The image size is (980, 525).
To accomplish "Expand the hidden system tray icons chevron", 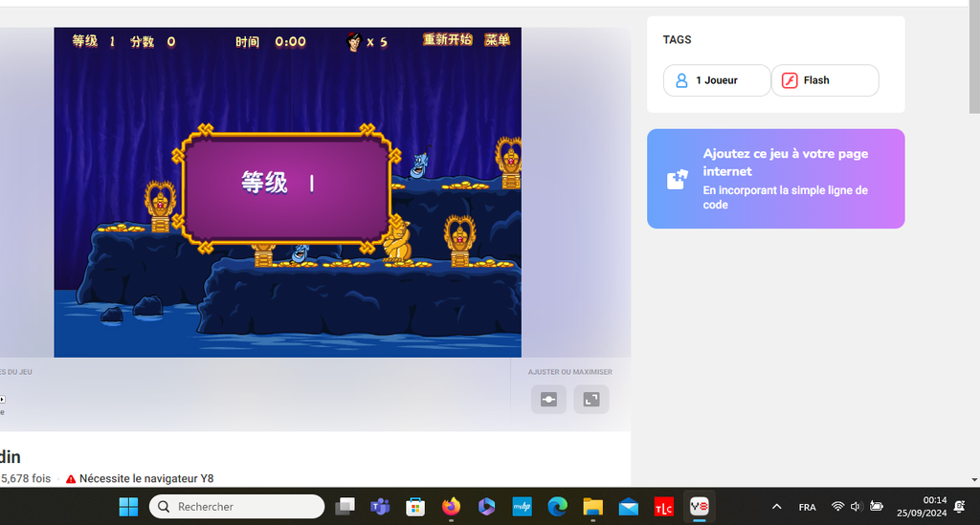I will (x=776, y=507).
